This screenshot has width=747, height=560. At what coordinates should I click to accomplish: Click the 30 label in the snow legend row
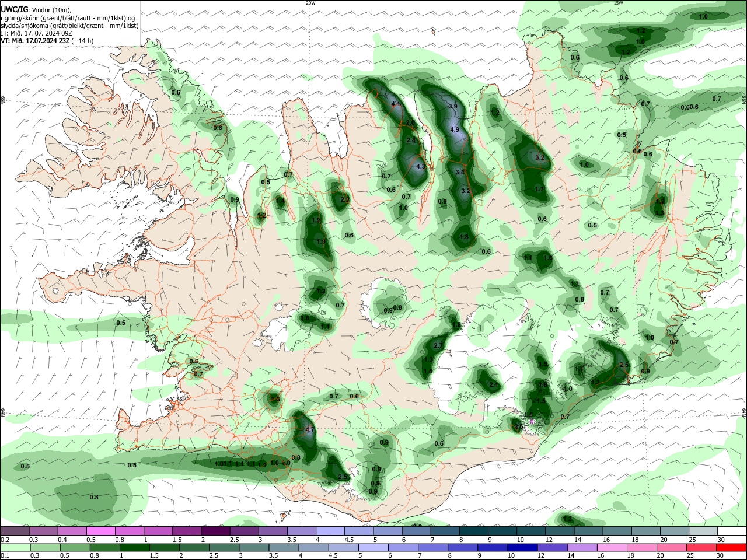721,540
